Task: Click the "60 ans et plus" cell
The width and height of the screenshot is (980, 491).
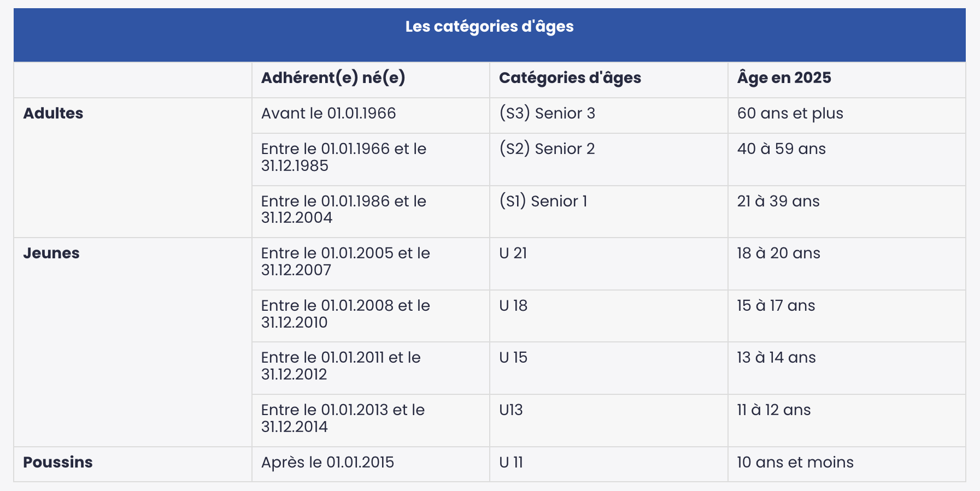Action: coord(790,114)
